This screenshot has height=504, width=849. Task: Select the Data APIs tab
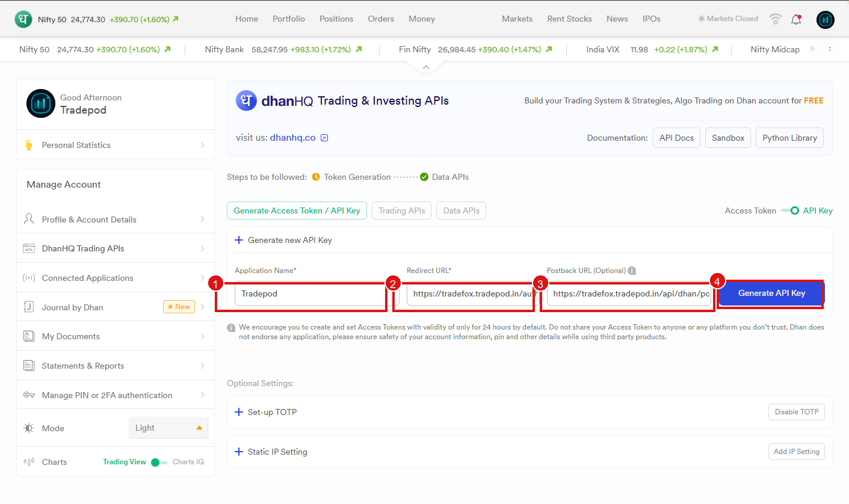pos(462,211)
